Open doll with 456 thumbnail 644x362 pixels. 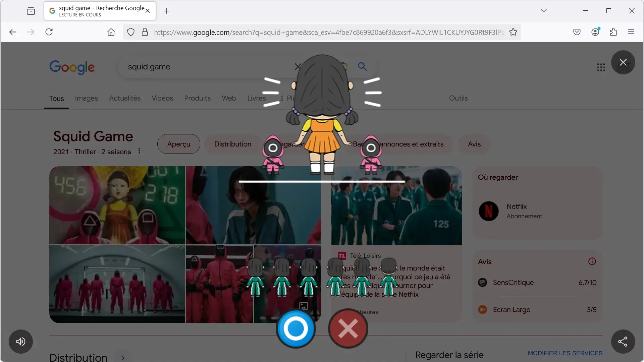click(x=117, y=205)
